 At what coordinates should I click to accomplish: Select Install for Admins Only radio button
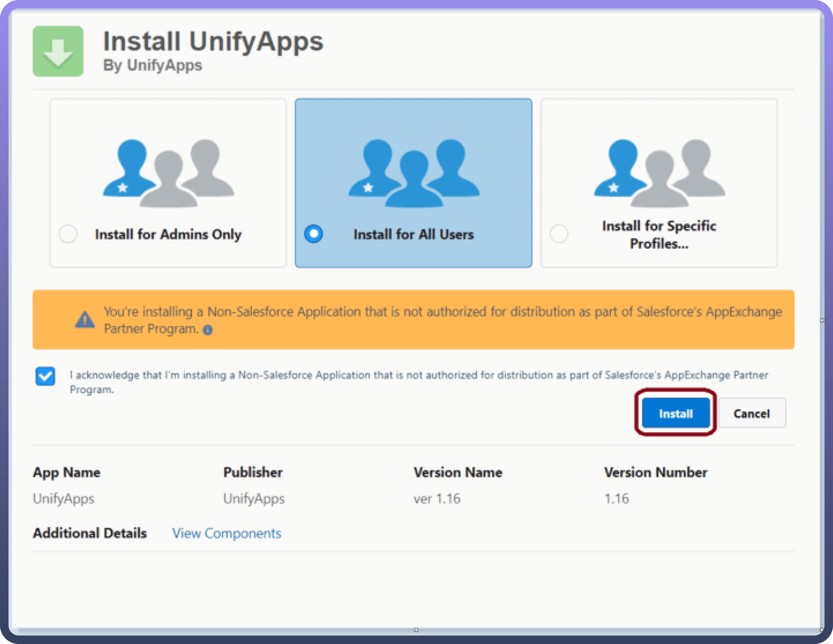click(x=68, y=234)
